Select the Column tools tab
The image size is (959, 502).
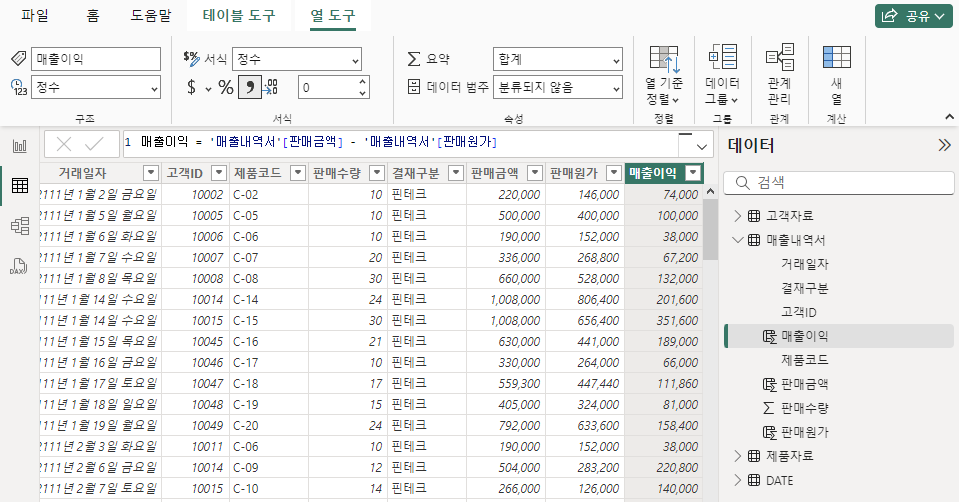(333, 16)
